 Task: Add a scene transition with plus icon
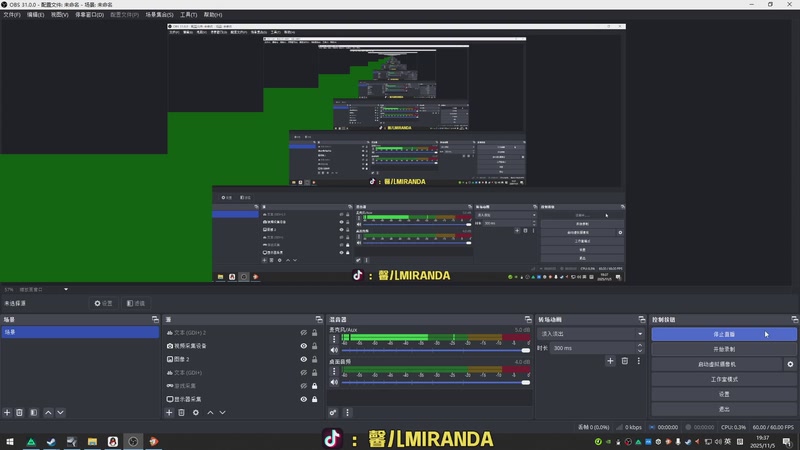pyautogui.click(x=610, y=361)
